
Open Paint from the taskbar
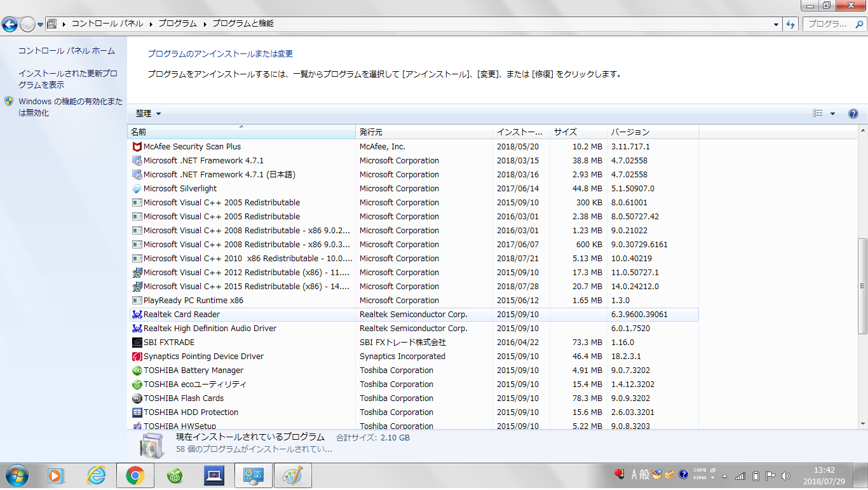tap(292, 475)
